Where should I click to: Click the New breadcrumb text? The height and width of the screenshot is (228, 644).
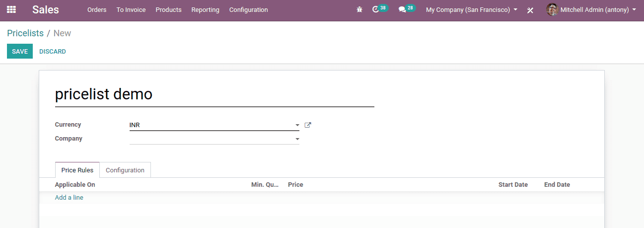click(62, 33)
